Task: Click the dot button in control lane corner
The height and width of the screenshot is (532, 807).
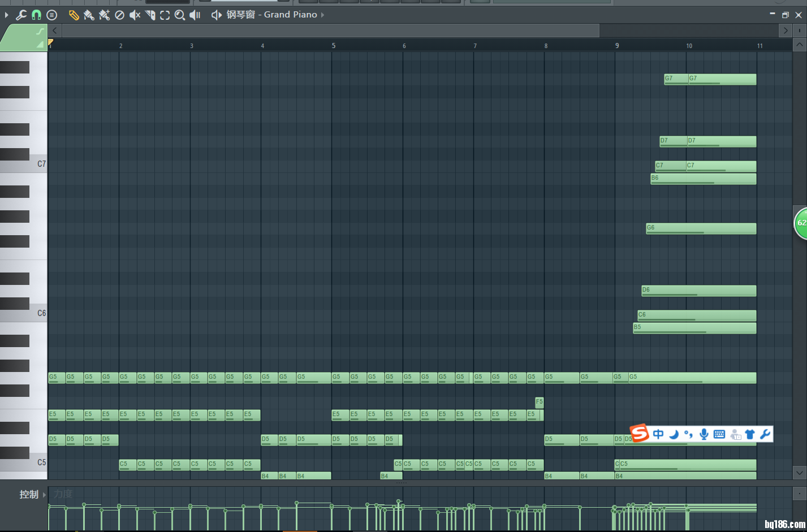Action: [x=800, y=494]
